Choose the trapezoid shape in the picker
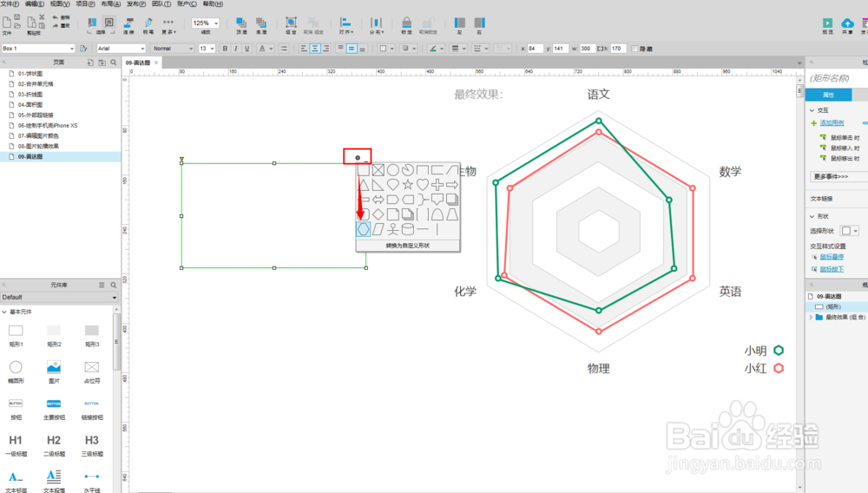This screenshot has height=493, width=868. [452, 214]
